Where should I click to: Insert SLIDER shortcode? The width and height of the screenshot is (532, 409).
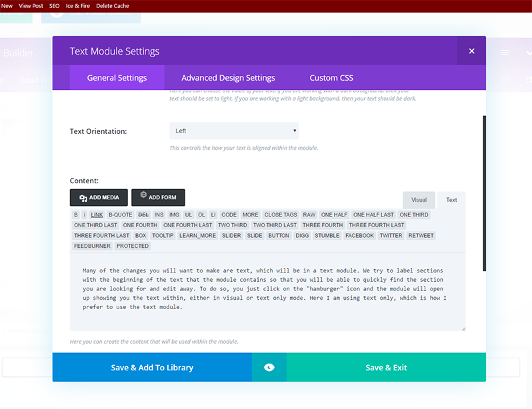point(231,236)
